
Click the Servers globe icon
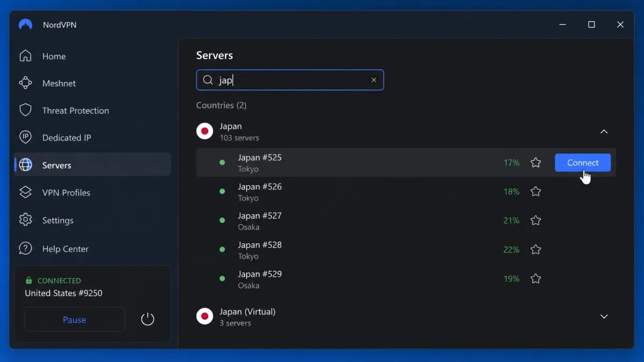[25, 165]
